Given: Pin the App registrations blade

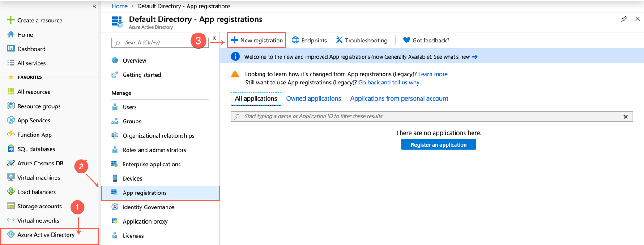Looking at the screenshot, I should click(624, 19).
